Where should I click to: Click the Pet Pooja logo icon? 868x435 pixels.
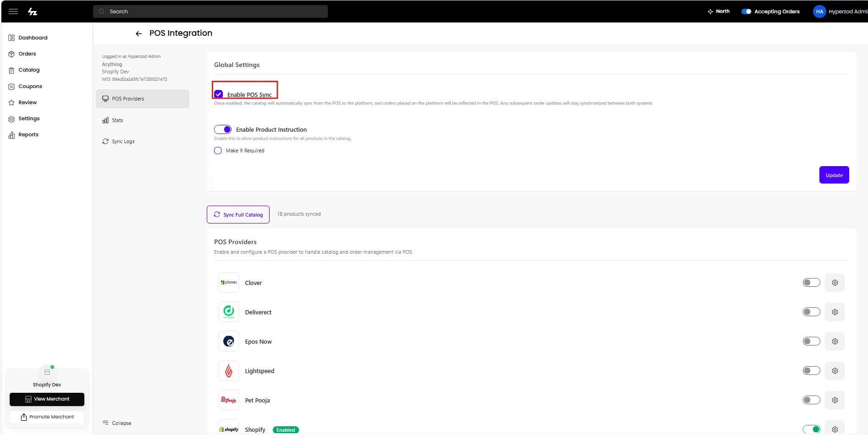[x=229, y=400]
